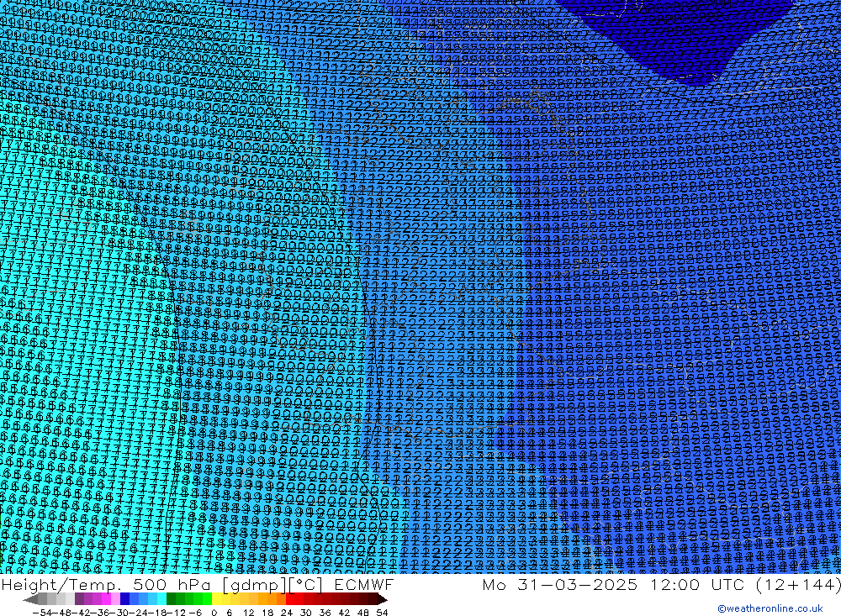Click the '500 hPa' level label
Image resolution: width=841 pixels, height=616 pixels.
[171, 584]
